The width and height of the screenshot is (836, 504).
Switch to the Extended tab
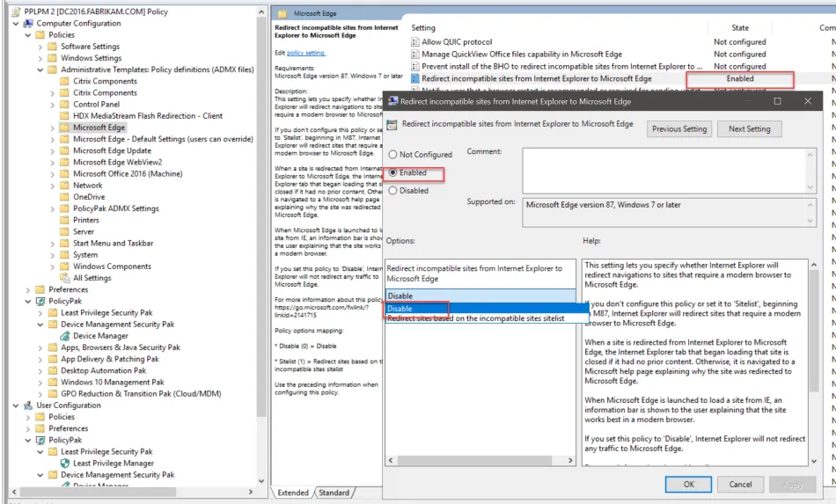coord(292,493)
